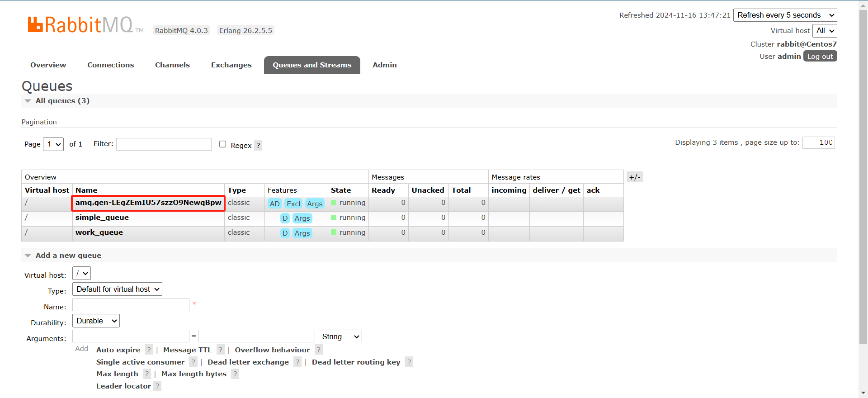
Task: Click Dead letter routing key shortcut
Action: pos(356,362)
